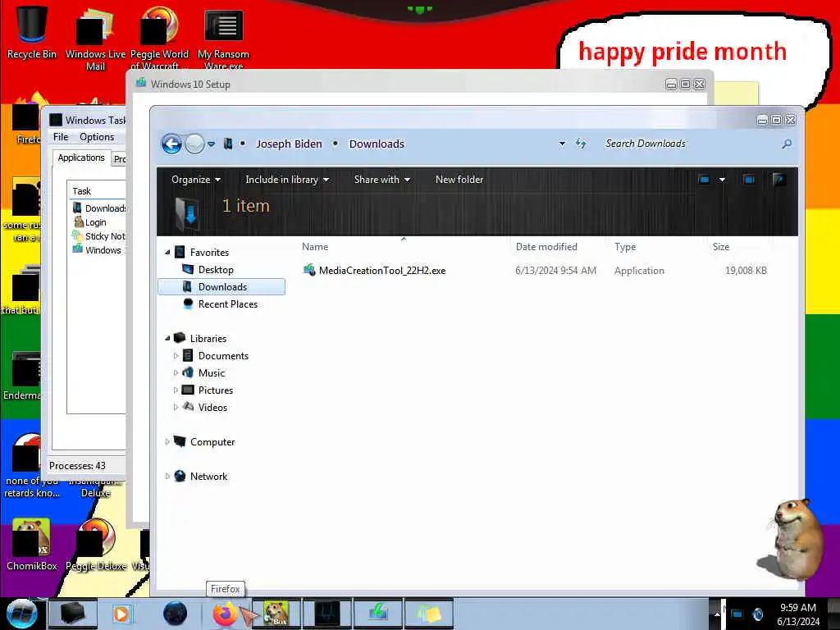Go back with the blue Back arrow

(171, 144)
